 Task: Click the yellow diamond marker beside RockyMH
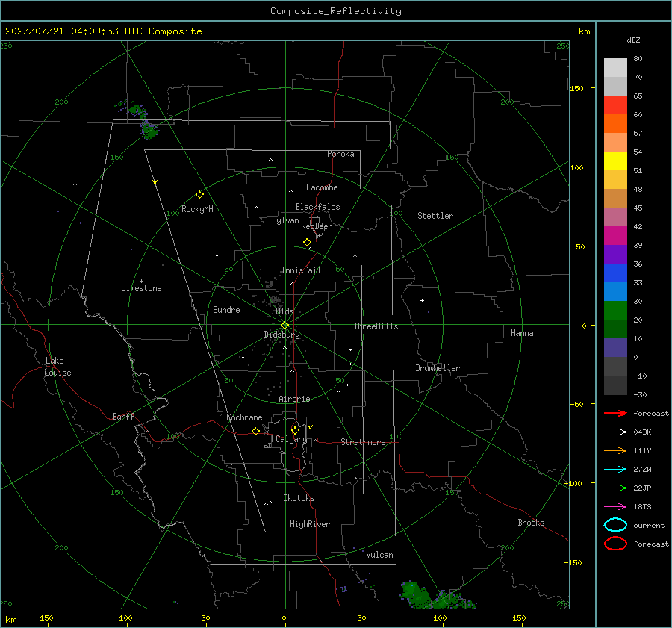coord(199,195)
